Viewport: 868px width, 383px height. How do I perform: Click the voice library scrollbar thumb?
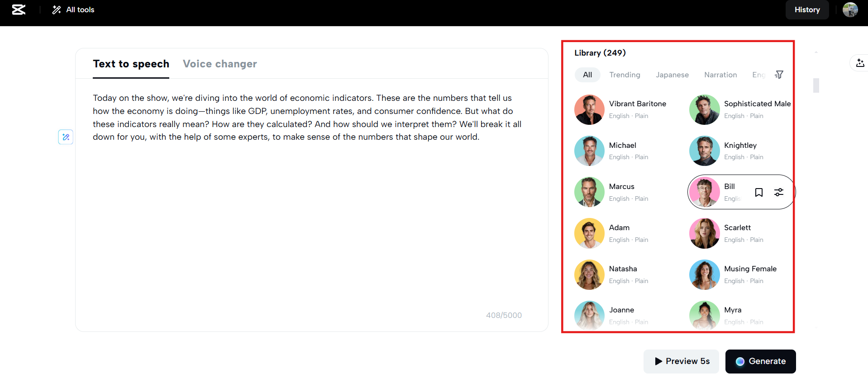(x=816, y=85)
